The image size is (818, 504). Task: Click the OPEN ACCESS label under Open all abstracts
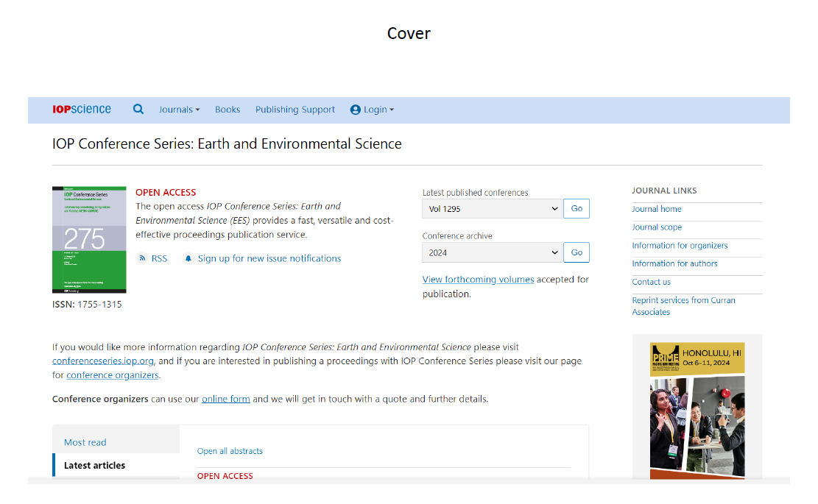pos(225,476)
